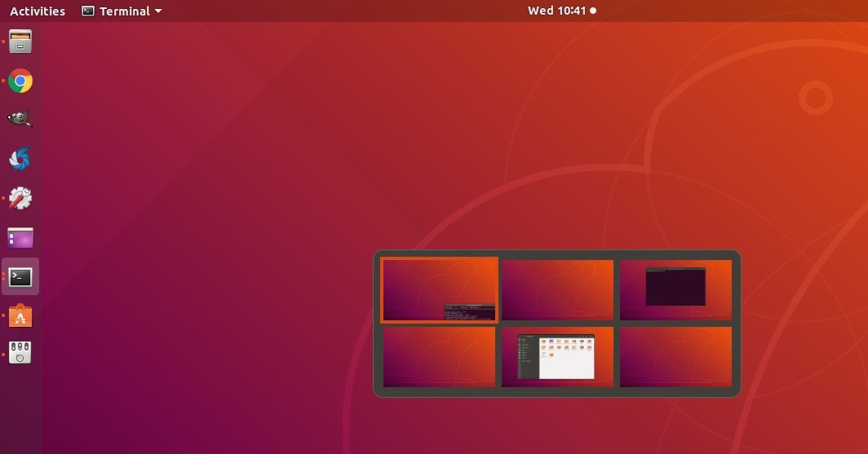Click the small terminal icon in top bar
This screenshot has width=868, height=454.
(88, 11)
